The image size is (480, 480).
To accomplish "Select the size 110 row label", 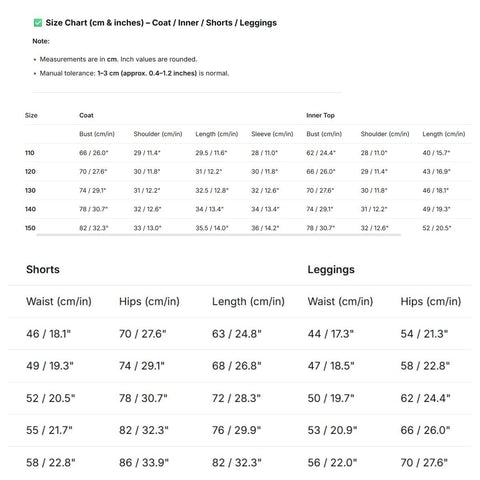I will click(x=30, y=153).
